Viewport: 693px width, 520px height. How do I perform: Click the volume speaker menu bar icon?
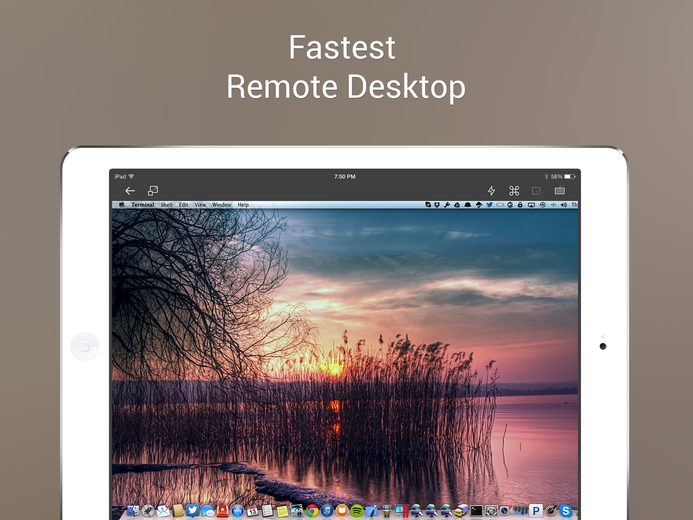pyautogui.click(x=564, y=205)
